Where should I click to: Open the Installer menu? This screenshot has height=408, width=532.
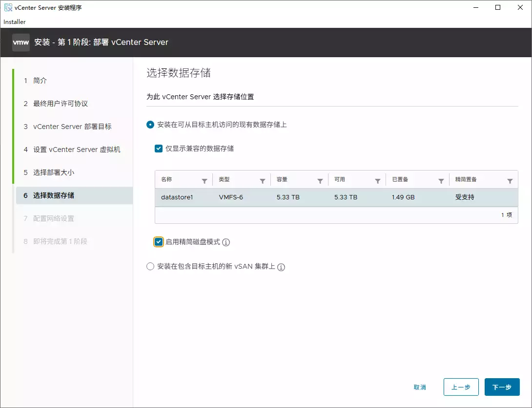(x=14, y=21)
